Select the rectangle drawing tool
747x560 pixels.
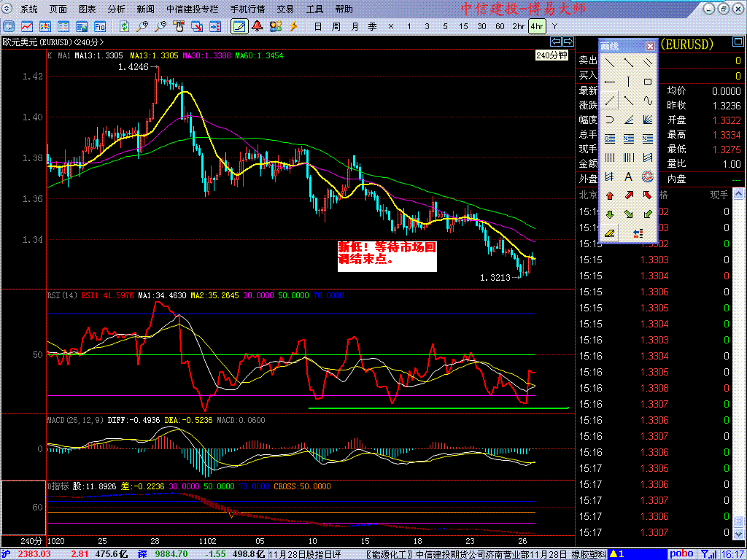648,82
